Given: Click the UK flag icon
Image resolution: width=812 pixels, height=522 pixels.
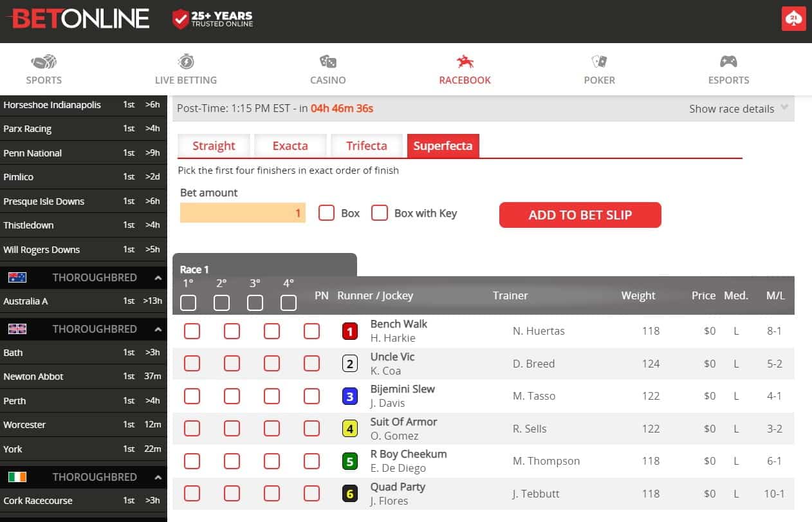Looking at the screenshot, I should tap(17, 329).
